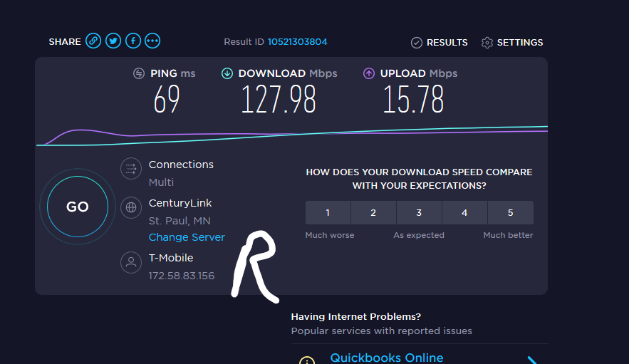The image size is (629, 364).
Task: Click the upload arrow icon
Action: (369, 73)
